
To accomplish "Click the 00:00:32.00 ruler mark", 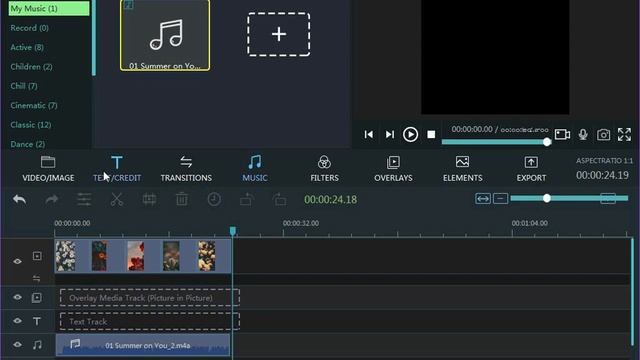I will pyautogui.click(x=301, y=223).
